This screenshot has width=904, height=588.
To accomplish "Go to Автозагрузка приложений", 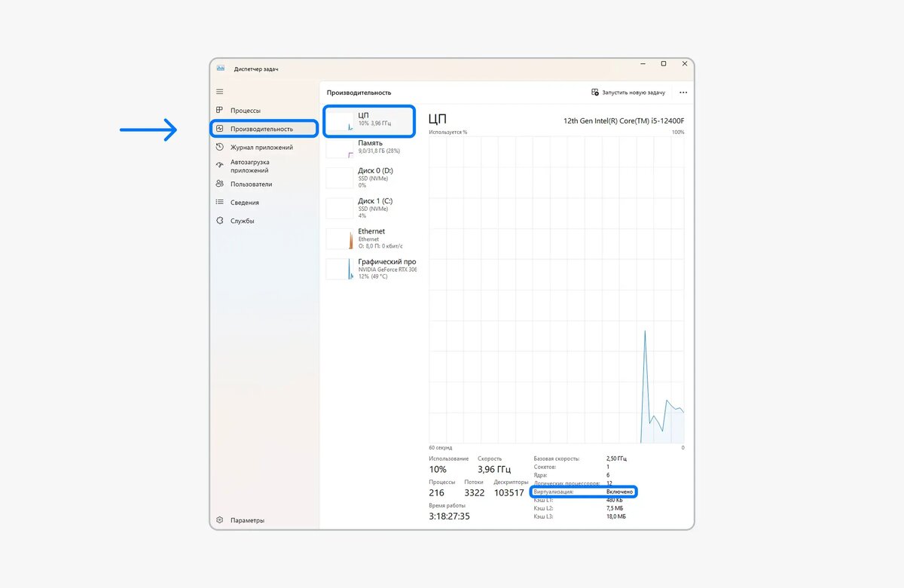I will [x=264, y=166].
